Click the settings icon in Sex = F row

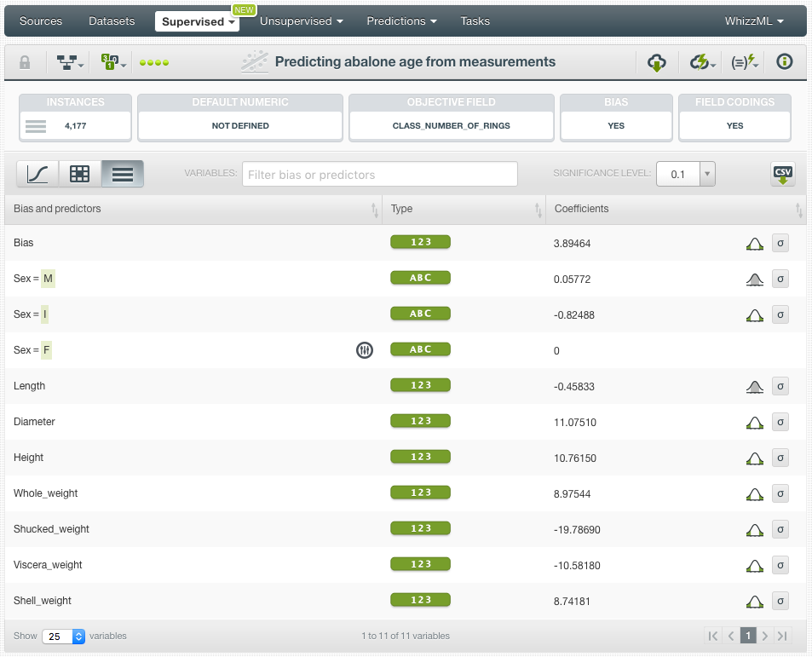pyautogui.click(x=365, y=350)
